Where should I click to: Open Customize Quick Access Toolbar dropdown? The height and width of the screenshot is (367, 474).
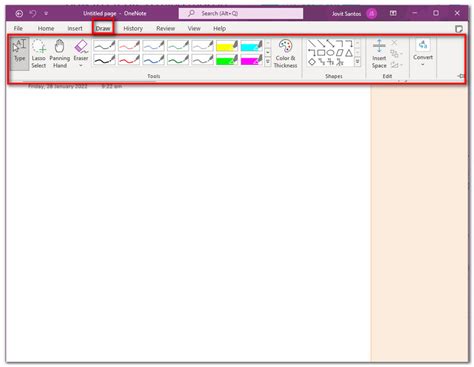click(46, 14)
